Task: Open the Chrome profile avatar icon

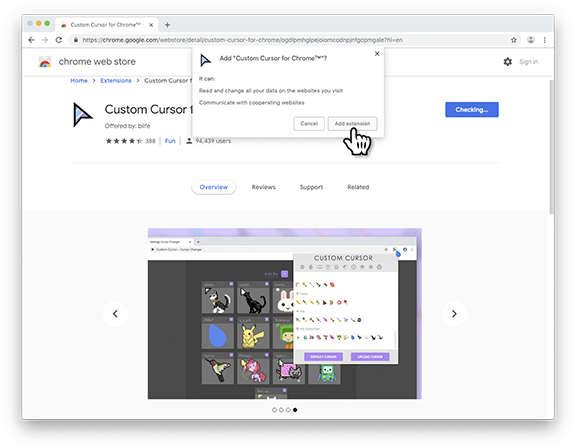Action: point(530,40)
